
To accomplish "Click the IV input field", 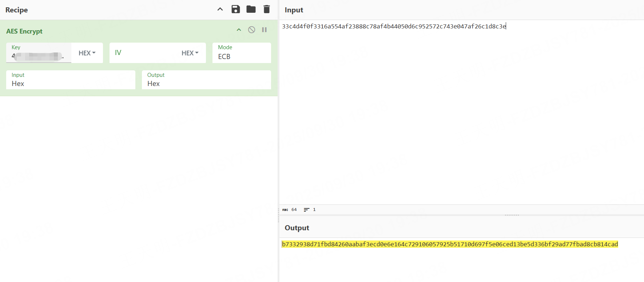I will click(143, 53).
